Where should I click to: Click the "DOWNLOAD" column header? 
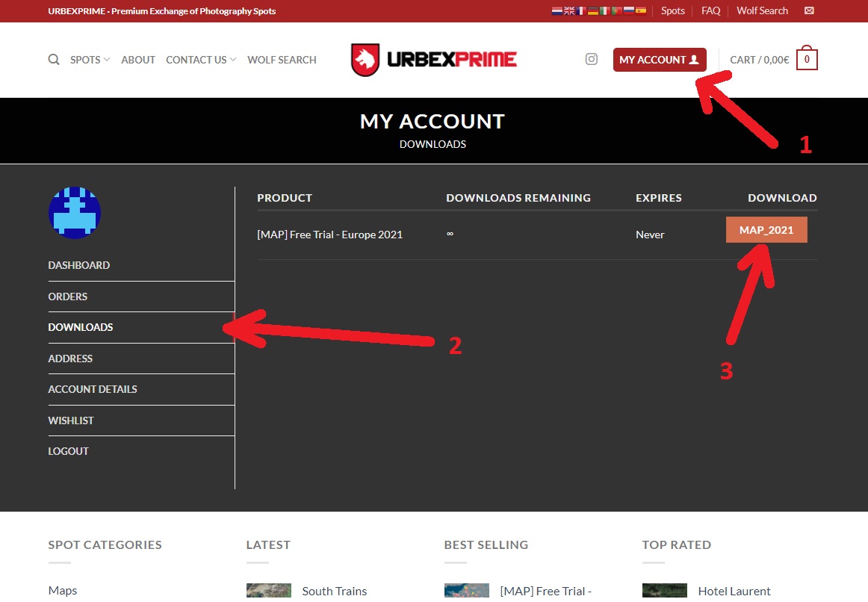(782, 197)
